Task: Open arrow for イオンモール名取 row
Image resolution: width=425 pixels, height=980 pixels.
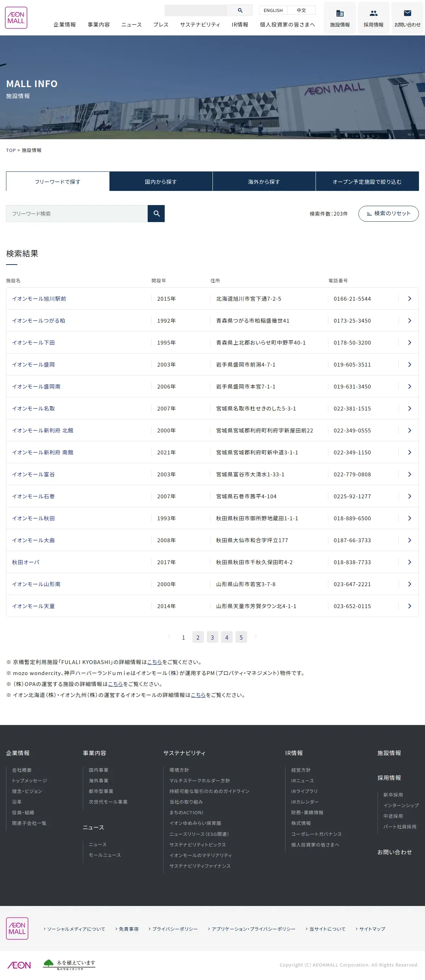Action: click(409, 408)
